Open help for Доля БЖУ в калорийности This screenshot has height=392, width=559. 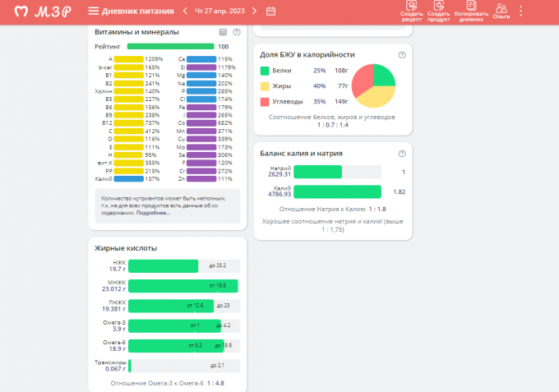(x=402, y=54)
